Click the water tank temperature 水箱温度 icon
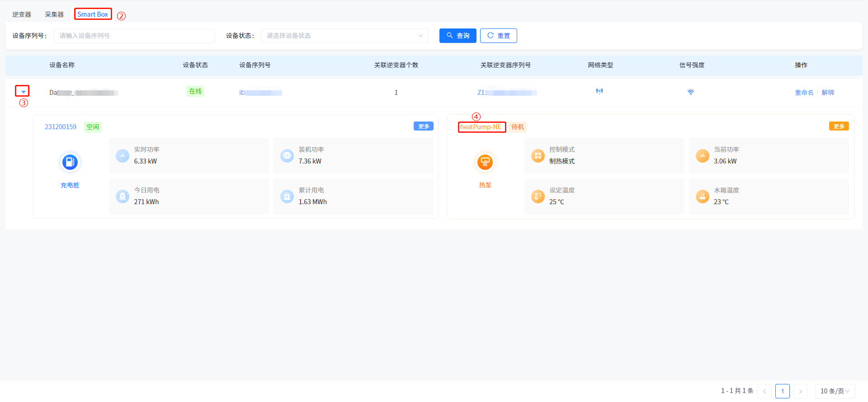This screenshot has height=402, width=868. (702, 196)
